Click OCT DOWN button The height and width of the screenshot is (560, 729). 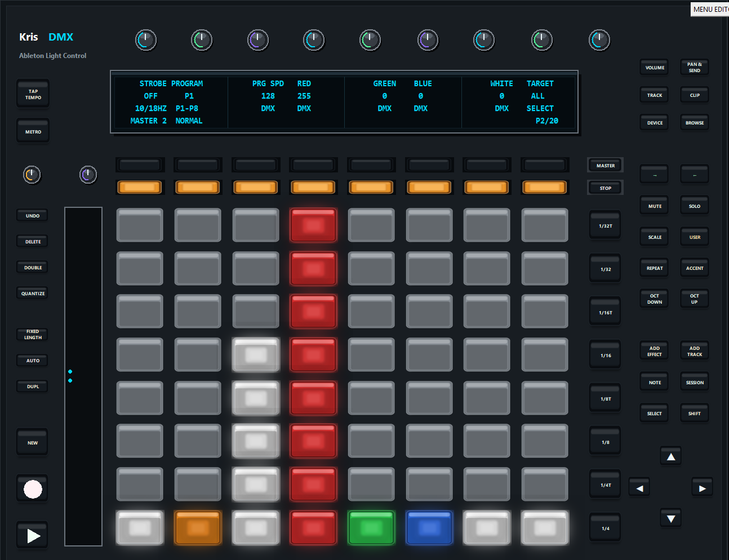pyautogui.click(x=655, y=299)
